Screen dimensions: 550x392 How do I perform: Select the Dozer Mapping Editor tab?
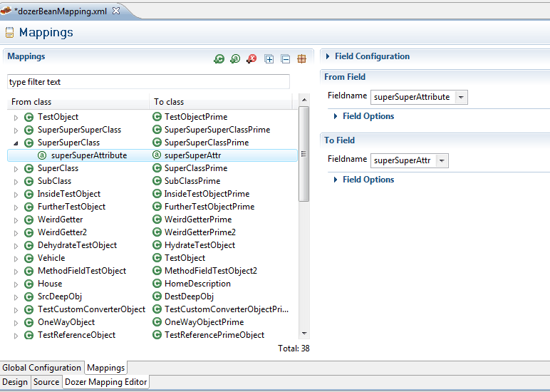(x=106, y=382)
